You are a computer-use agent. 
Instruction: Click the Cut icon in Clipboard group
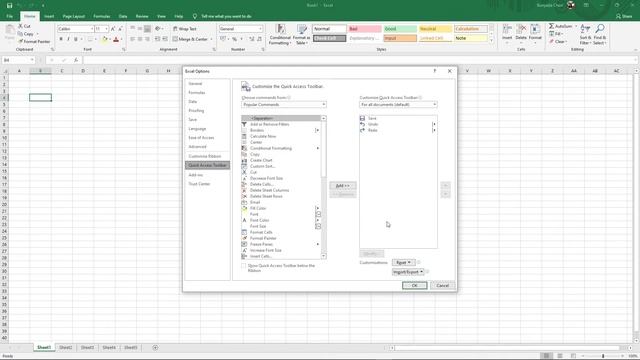click(20, 26)
